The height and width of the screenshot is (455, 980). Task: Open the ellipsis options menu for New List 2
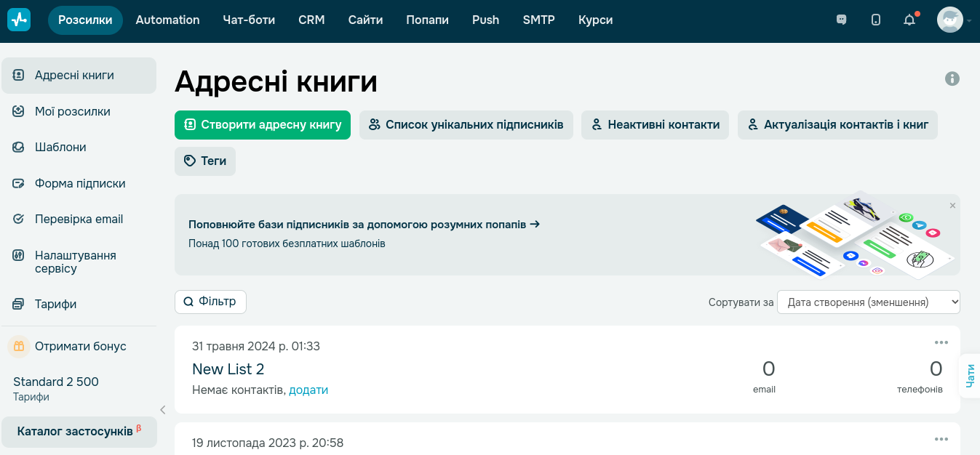tap(941, 342)
